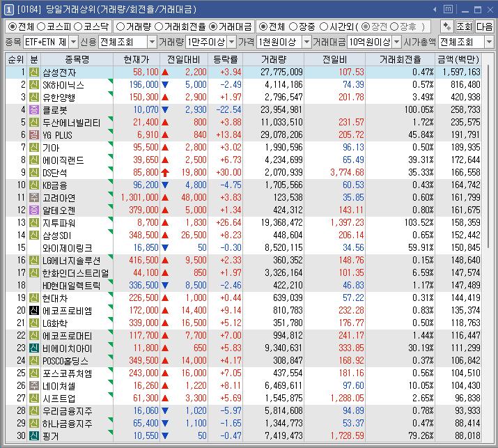Click the 종목명 column header
Screen dimensions: 498x448
coord(77,59)
